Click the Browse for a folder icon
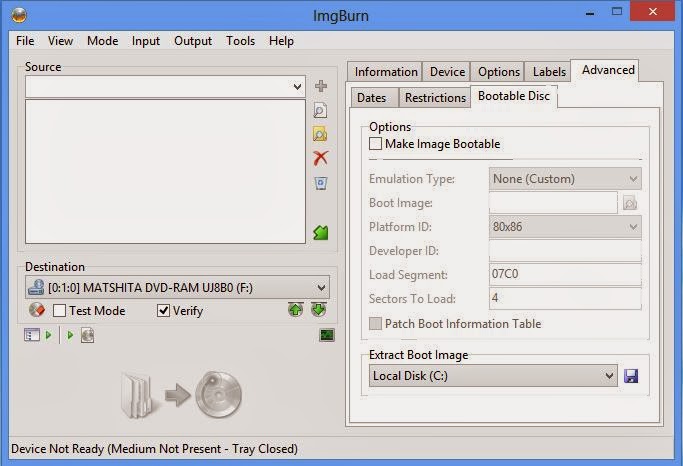 320,110
